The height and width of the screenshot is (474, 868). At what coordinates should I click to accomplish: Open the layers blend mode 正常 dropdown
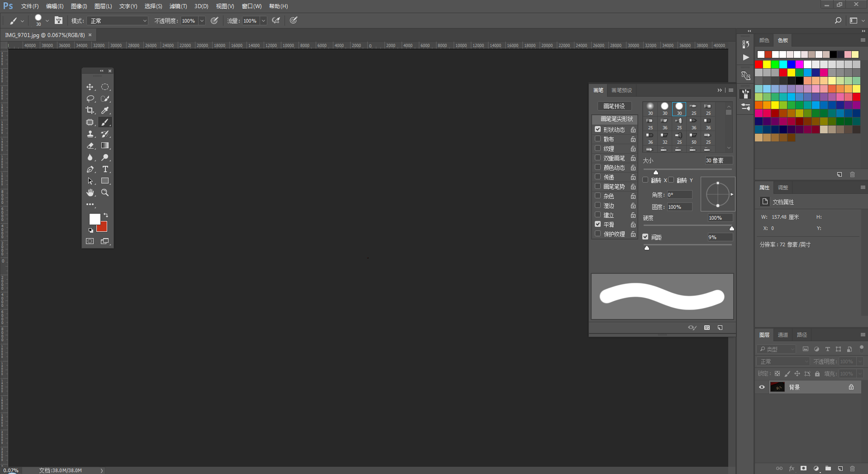pyautogui.click(x=783, y=361)
